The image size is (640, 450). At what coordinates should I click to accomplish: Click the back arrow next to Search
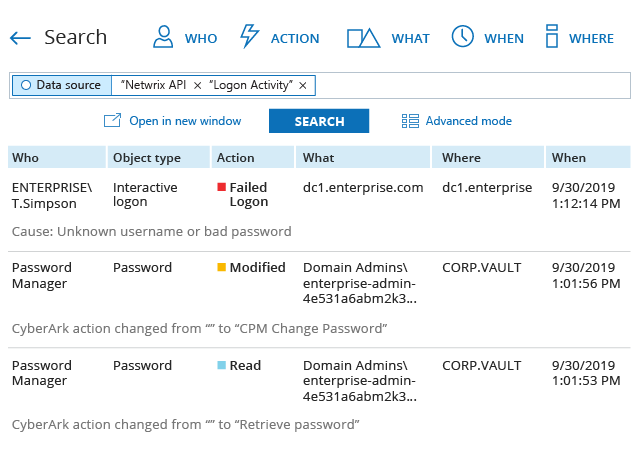[x=20, y=38]
